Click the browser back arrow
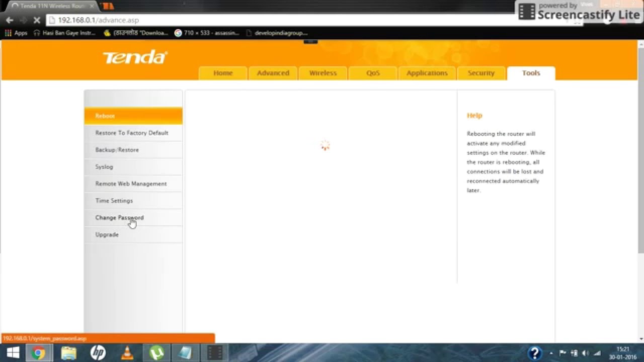 [9, 20]
